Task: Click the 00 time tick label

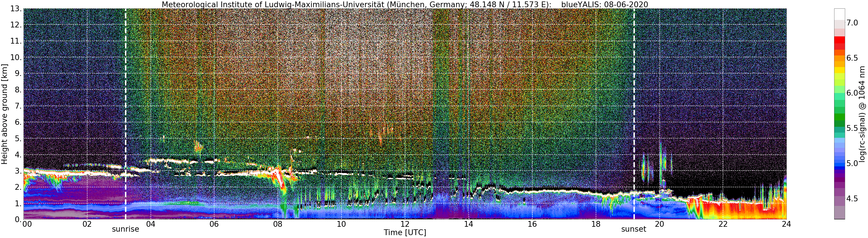Action: coord(27,224)
